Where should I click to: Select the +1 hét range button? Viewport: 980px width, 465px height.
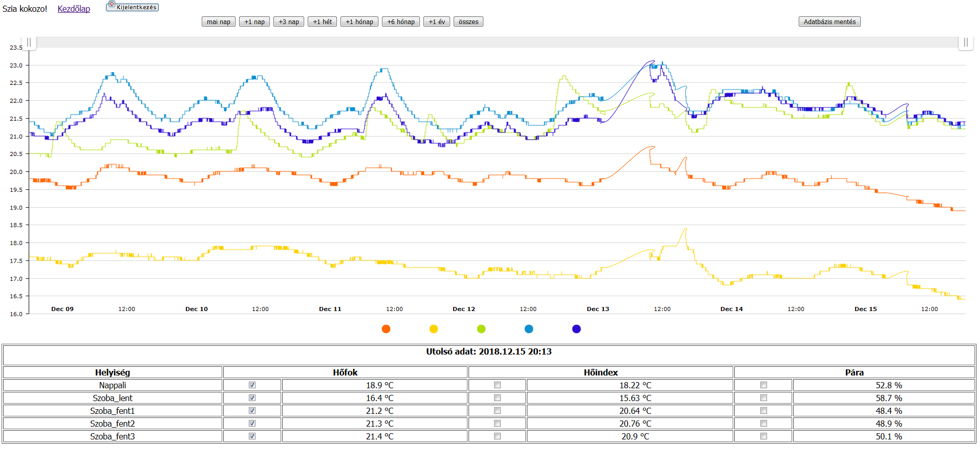click(322, 21)
